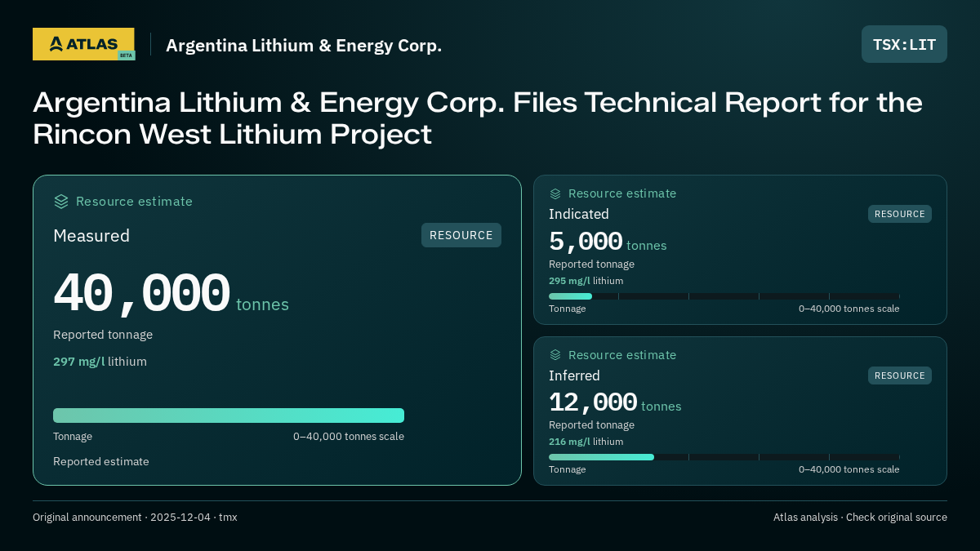
Task: Click the Inferred label
Action: tap(574, 375)
